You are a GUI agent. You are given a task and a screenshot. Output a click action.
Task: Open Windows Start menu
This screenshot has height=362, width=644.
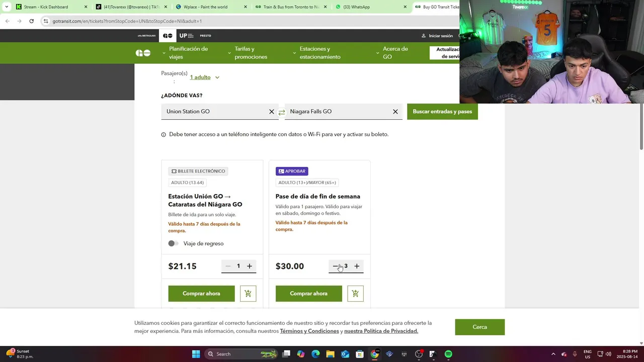pos(196,354)
